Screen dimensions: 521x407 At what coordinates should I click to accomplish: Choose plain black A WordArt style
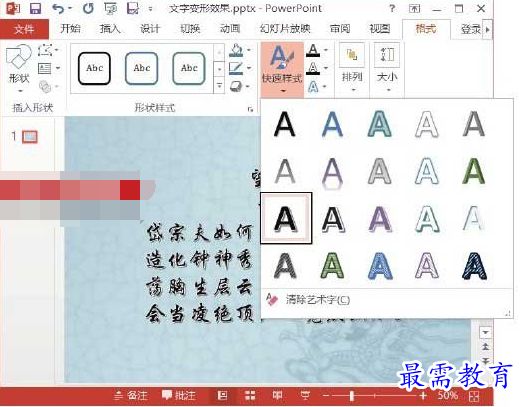click(284, 124)
